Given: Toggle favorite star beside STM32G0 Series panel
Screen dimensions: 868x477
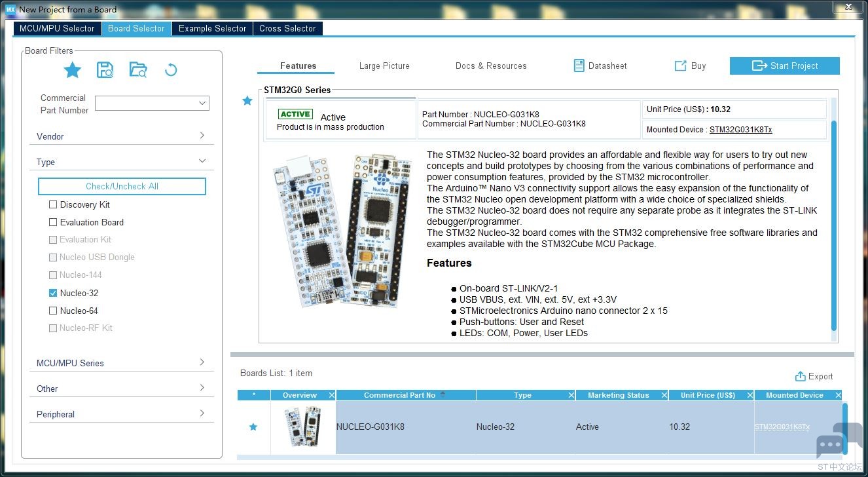Looking at the screenshot, I should point(247,101).
